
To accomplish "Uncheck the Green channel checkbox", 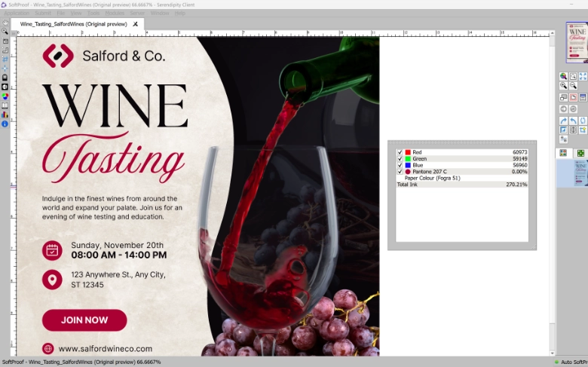I will coord(400,159).
